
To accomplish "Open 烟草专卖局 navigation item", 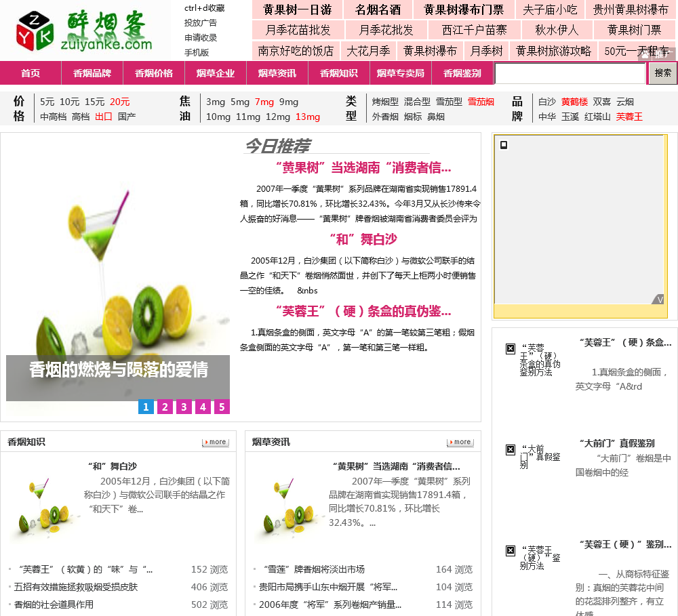I will pyautogui.click(x=401, y=73).
